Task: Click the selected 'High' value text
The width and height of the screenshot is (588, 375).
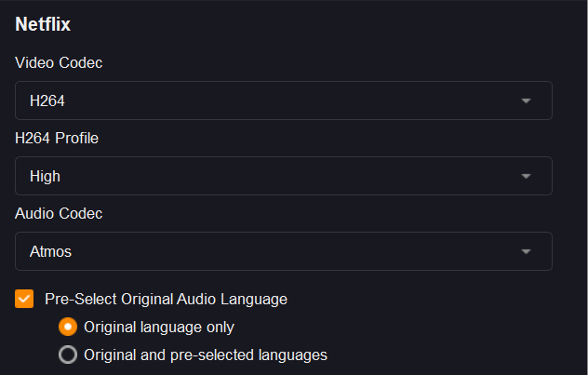Action: (x=45, y=176)
